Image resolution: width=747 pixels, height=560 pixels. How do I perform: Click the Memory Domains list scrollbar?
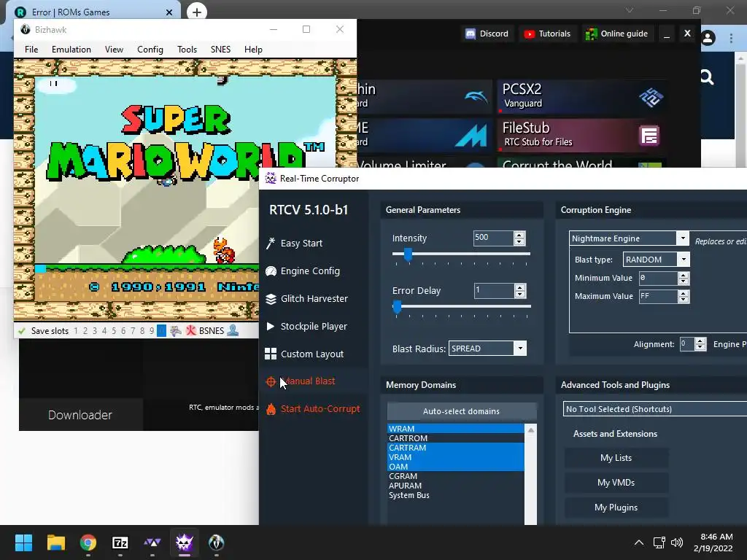tap(531, 474)
